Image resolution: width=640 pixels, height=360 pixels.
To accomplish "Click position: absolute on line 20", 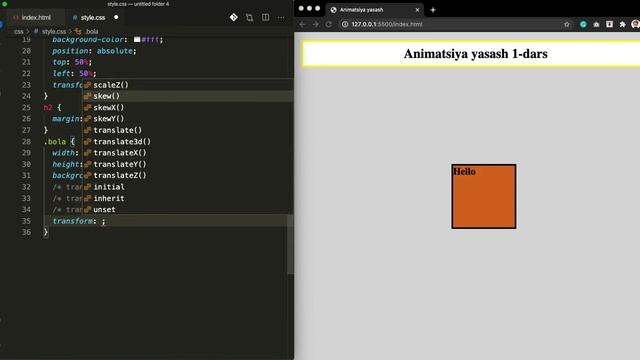I will point(94,51).
